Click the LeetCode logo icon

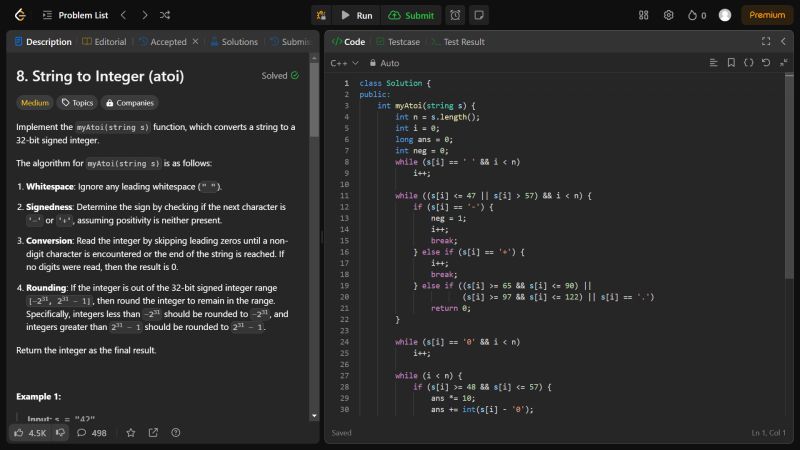pos(20,15)
